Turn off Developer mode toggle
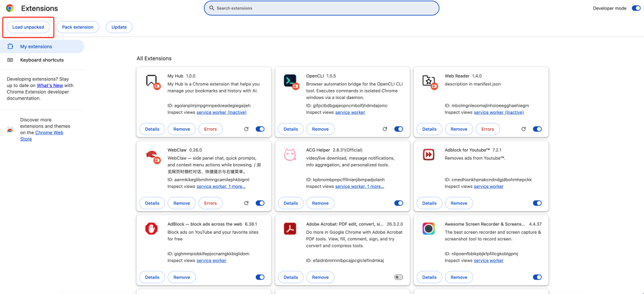The height and width of the screenshot is (294, 644). click(x=636, y=8)
